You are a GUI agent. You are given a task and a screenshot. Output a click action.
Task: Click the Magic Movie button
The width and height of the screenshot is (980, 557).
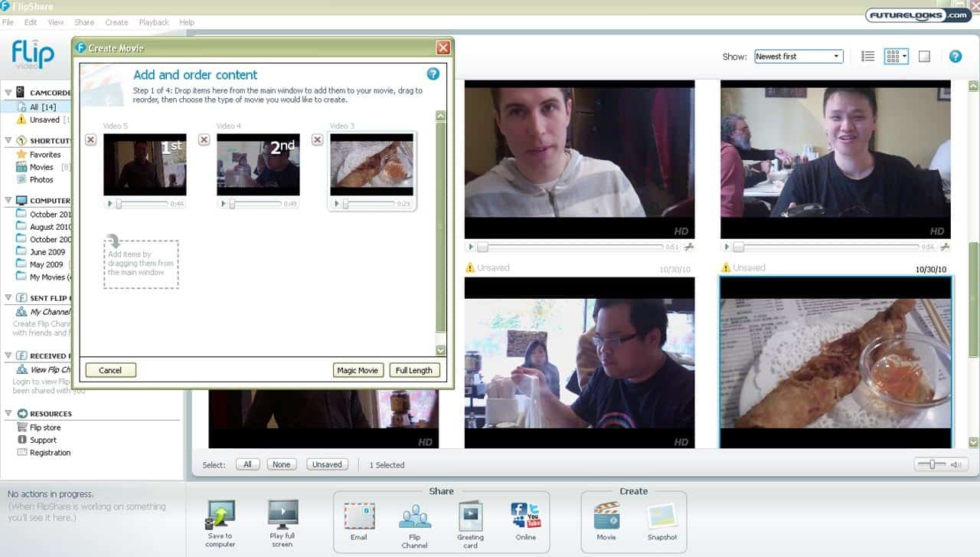tap(358, 370)
